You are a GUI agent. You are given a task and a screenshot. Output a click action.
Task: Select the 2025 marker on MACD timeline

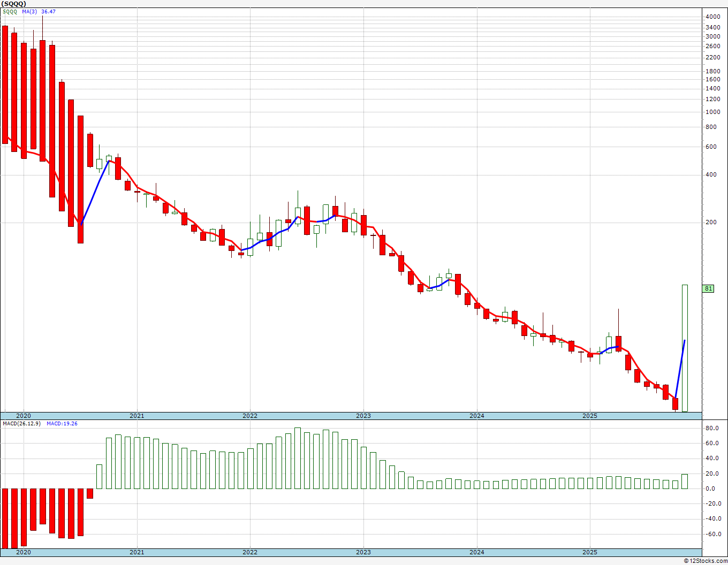(x=590, y=552)
